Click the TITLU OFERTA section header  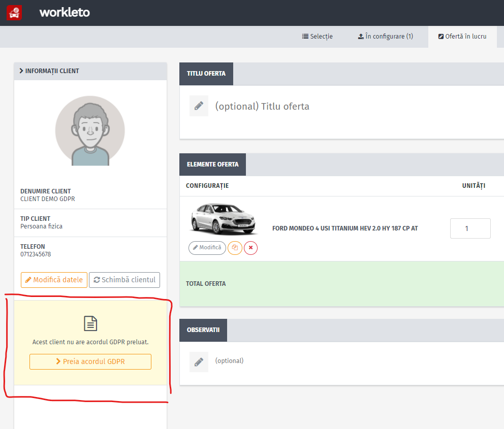pos(206,74)
